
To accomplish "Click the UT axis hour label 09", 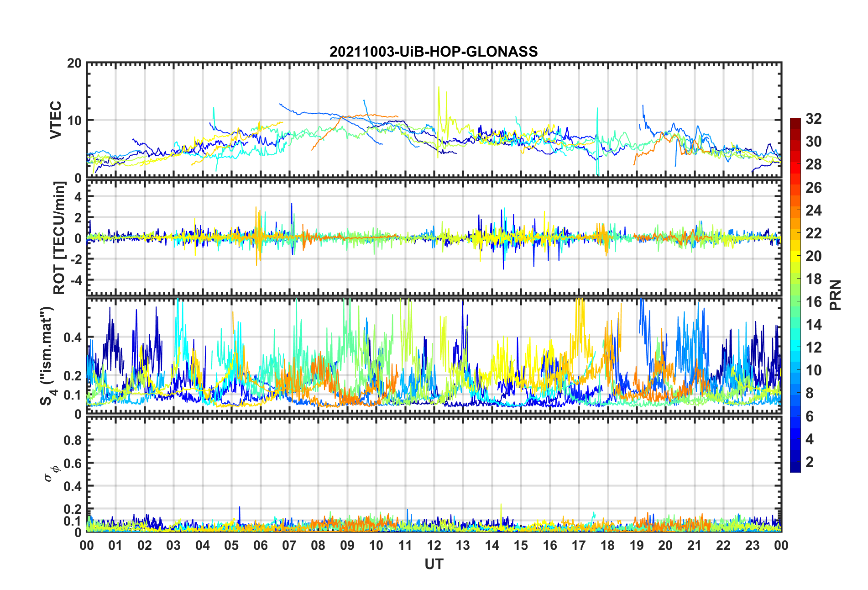I will point(347,545).
